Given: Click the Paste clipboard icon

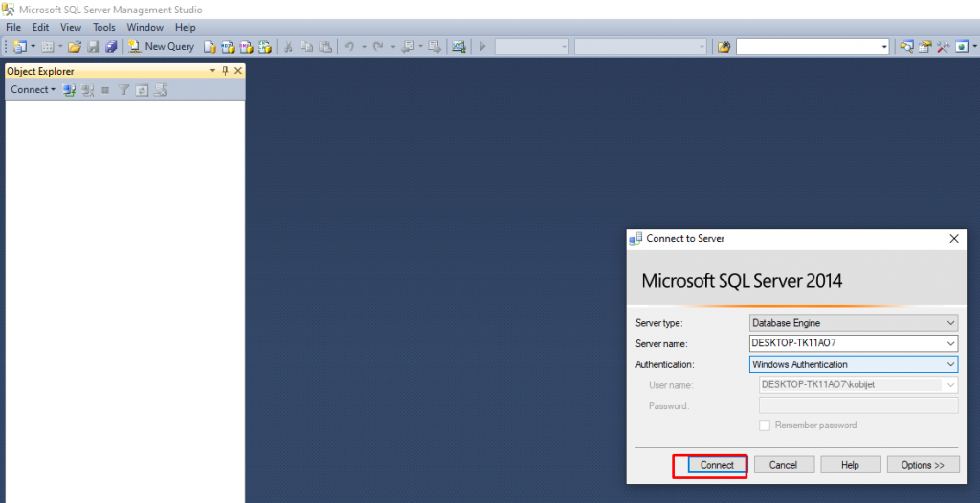Looking at the screenshot, I should click(x=325, y=46).
